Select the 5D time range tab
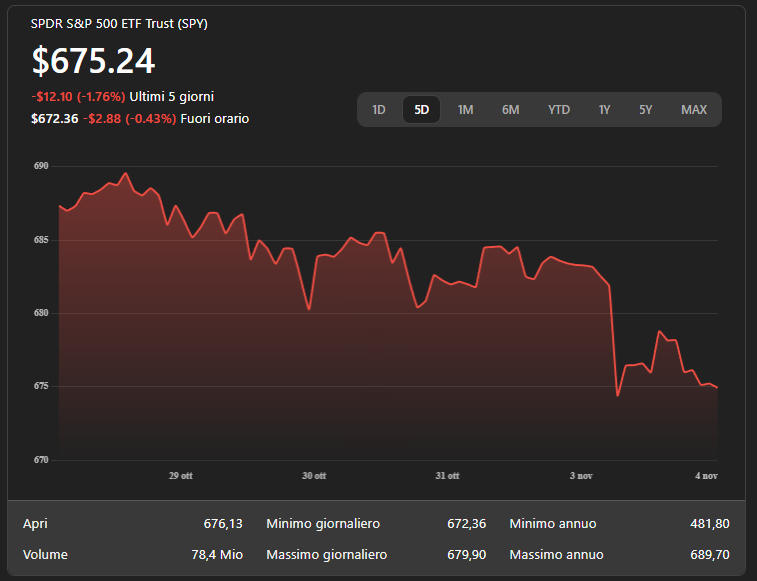This screenshot has height=581, width=757. point(422,110)
